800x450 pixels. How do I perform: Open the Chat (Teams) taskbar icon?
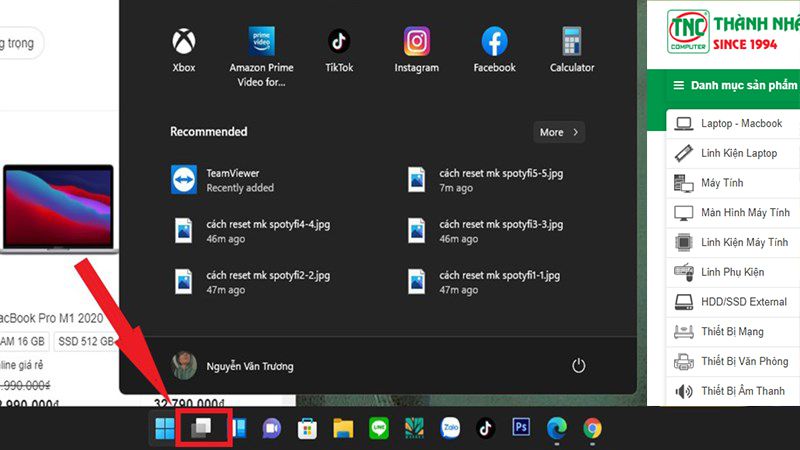click(272, 429)
